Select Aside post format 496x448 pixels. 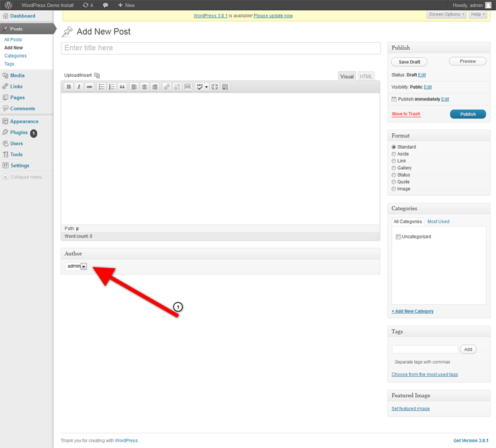click(394, 154)
